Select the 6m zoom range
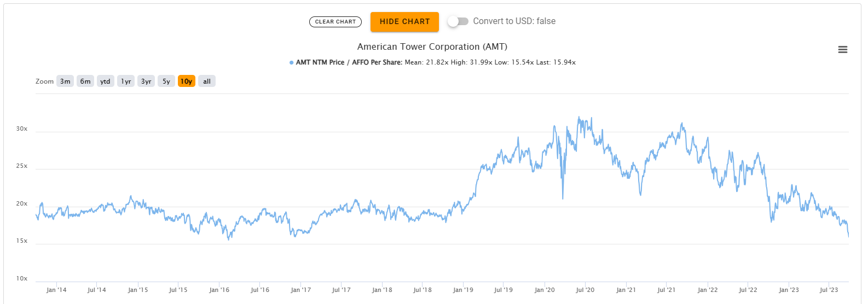This screenshot has height=304, width=868. point(85,81)
